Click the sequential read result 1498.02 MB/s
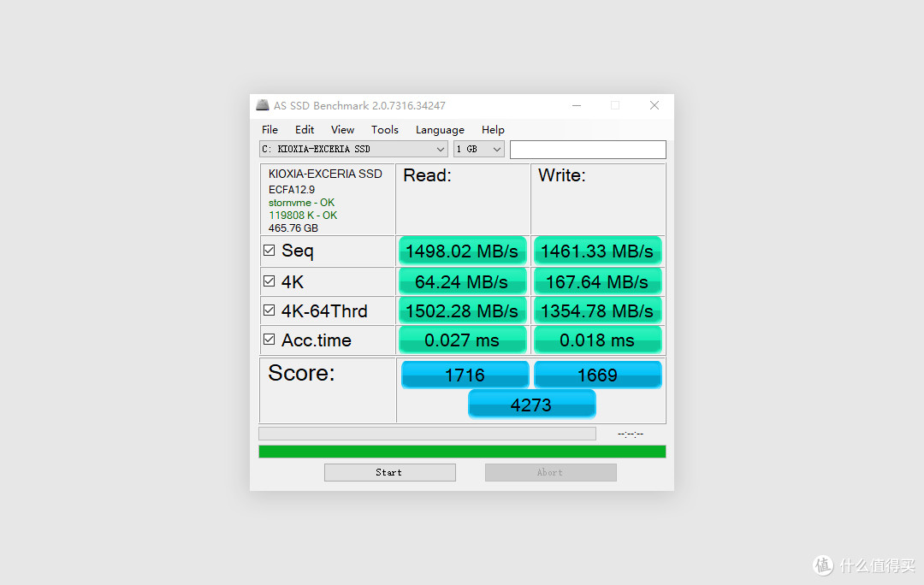Viewport: 924px width, 585px height. [x=462, y=251]
